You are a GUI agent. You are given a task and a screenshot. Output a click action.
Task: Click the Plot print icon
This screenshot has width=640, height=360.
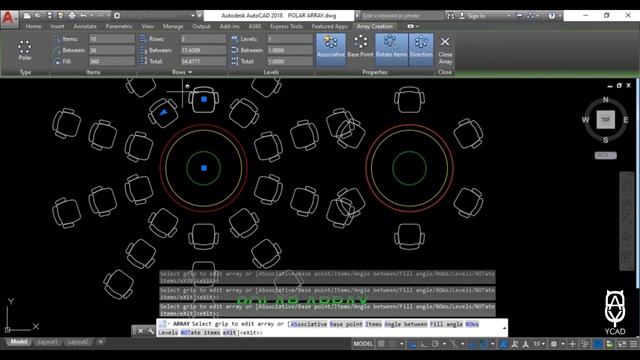(72, 16)
